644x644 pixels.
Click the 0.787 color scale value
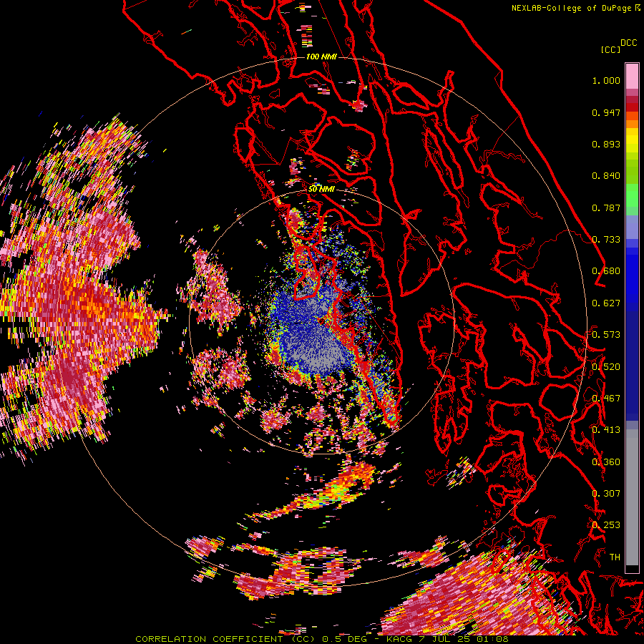(x=606, y=208)
